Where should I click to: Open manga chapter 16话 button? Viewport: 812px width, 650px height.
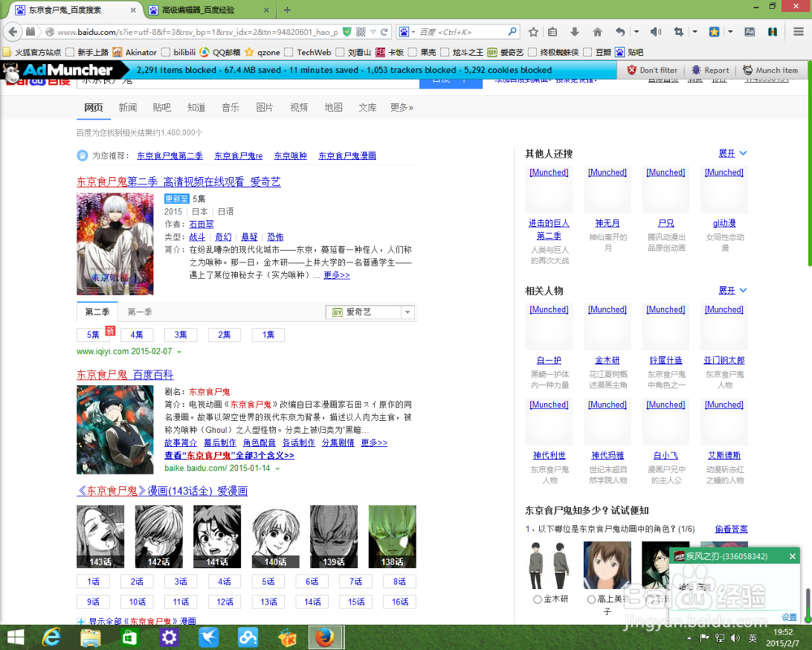point(400,602)
